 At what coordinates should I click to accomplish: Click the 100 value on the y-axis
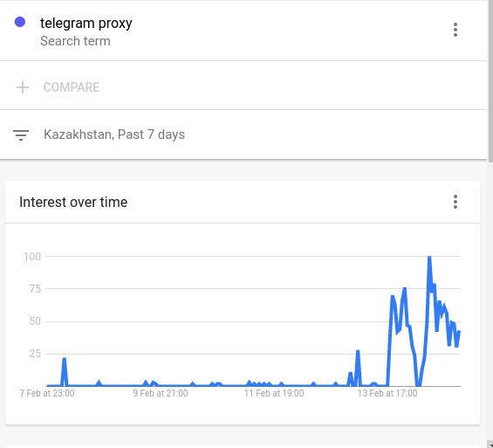pyautogui.click(x=32, y=257)
